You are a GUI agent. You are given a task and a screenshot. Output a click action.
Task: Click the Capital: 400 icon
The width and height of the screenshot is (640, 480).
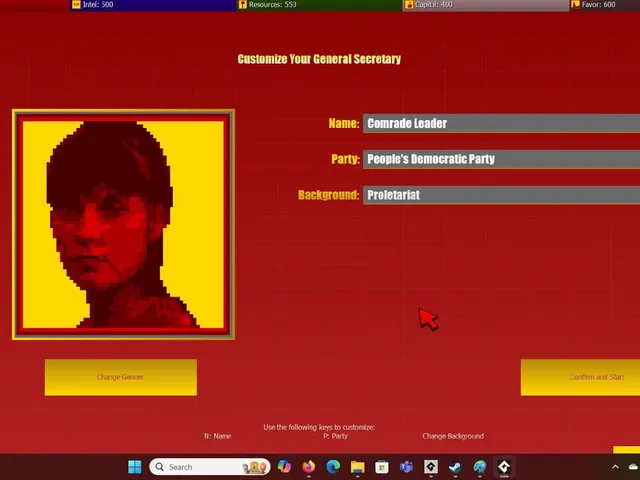pos(409,4)
